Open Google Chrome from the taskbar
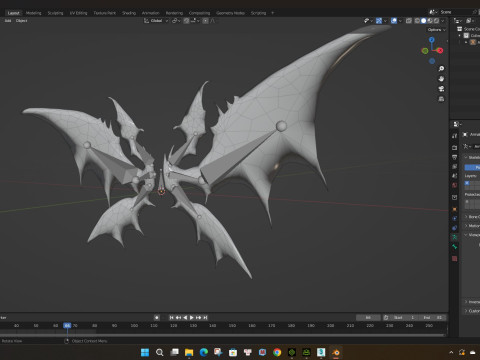Image resolution: width=480 pixels, height=360 pixels. (x=277, y=352)
